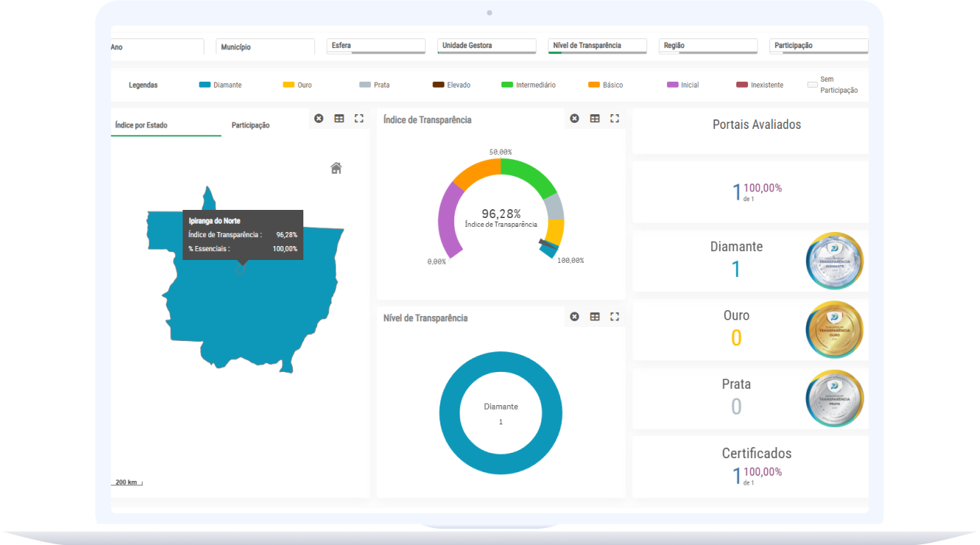
Task: Expand map panel to fullscreen
Action: tap(359, 119)
